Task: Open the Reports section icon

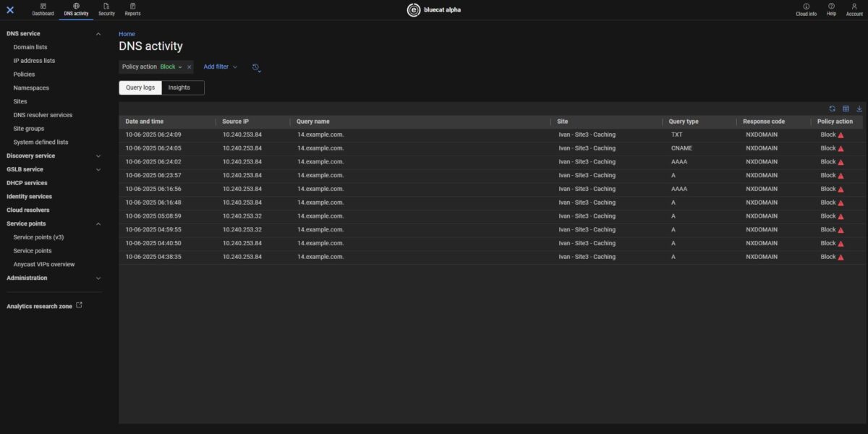Action: [132, 7]
